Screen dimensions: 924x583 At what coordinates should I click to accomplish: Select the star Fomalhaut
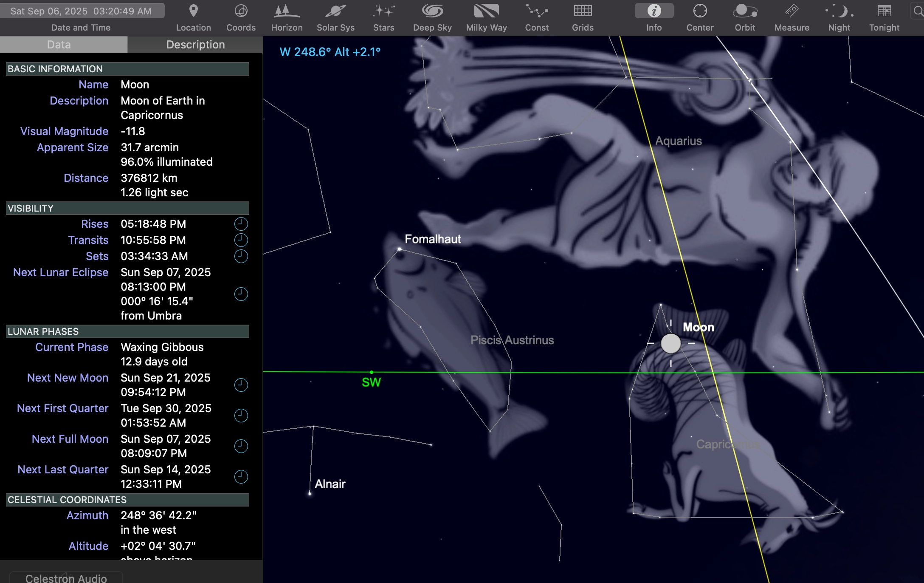[x=400, y=249]
